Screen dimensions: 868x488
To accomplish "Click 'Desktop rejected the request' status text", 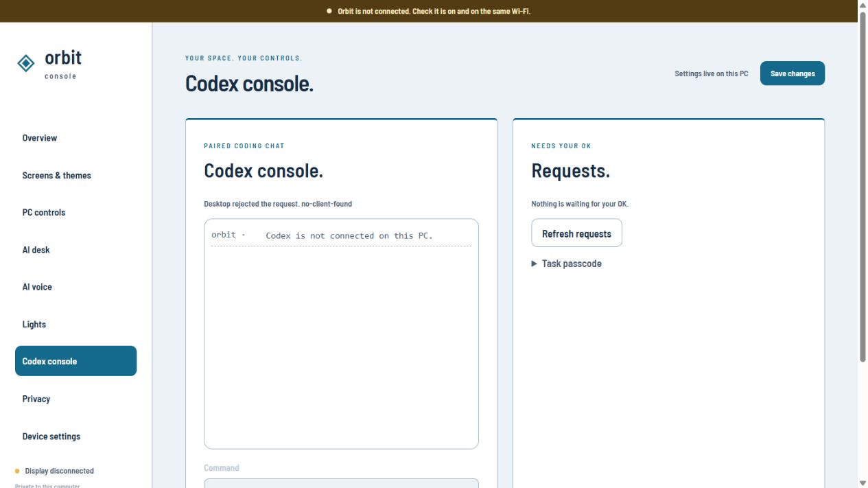I will pos(278,204).
